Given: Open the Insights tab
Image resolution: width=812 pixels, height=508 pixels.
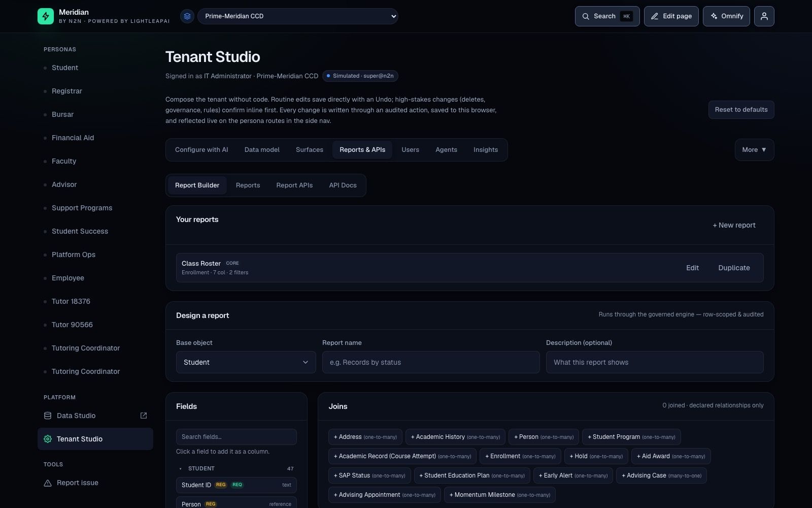Looking at the screenshot, I should pos(486,150).
